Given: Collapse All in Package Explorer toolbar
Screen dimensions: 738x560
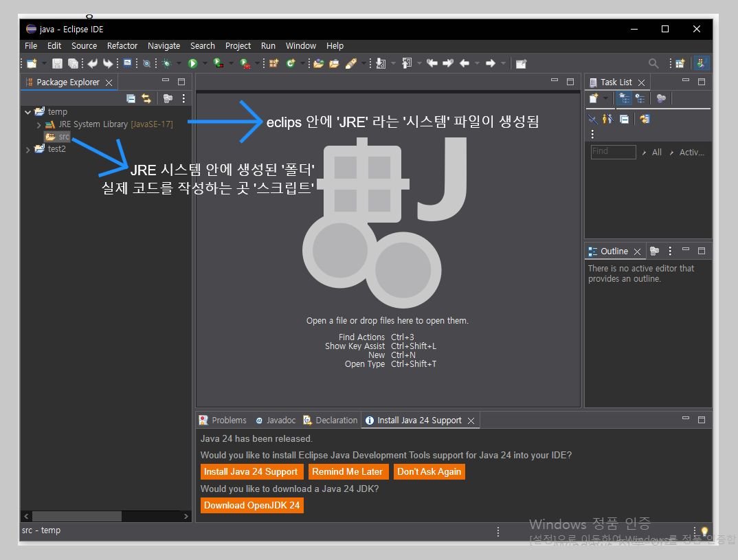Looking at the screenshot, I should (x=131, y=98).
